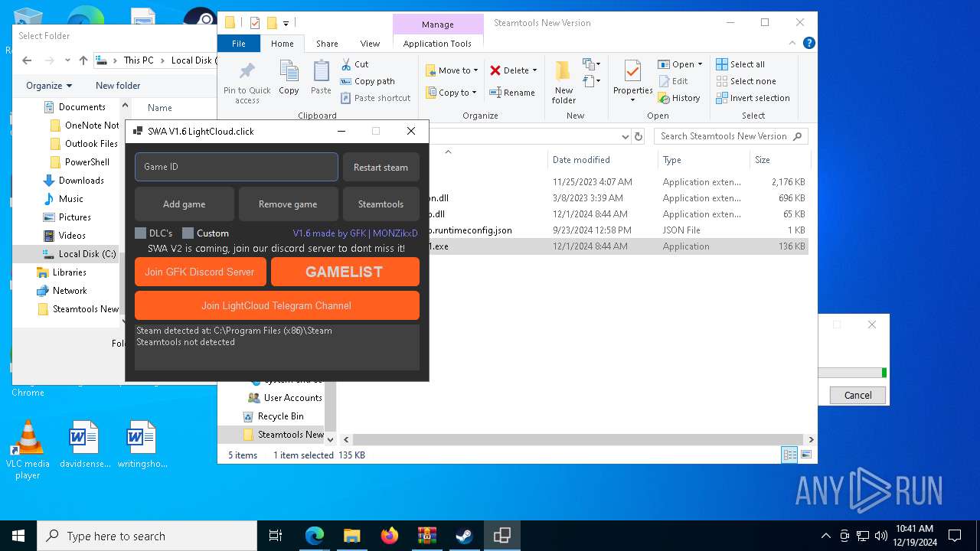This screenshot has height=551, width=980.
Task: Open the VLC media player desktop icon
Action: pos(28,450)
